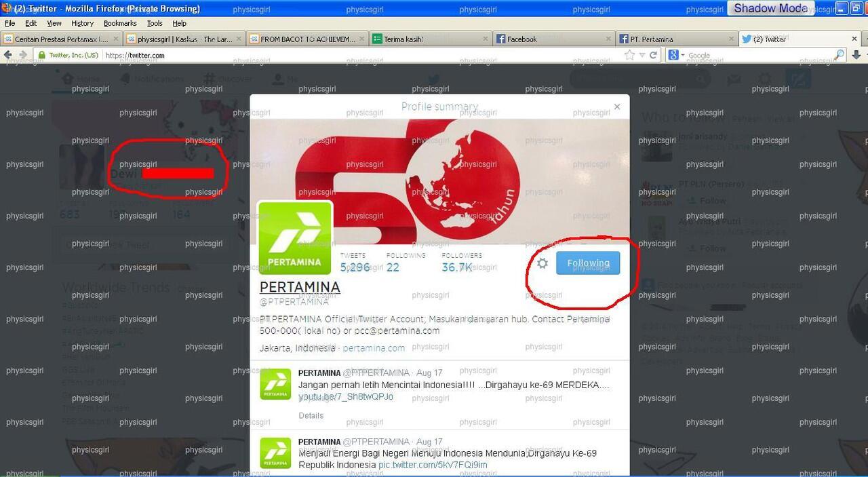Open the Bookmarks menu
Image resolution: width=868 pixels, height=477 pixels.
coord(120,23)
